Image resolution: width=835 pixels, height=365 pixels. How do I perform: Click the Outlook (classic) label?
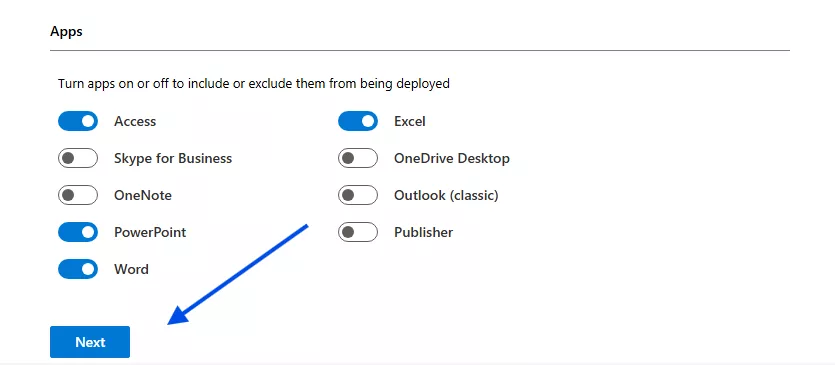tap(446, 196)
